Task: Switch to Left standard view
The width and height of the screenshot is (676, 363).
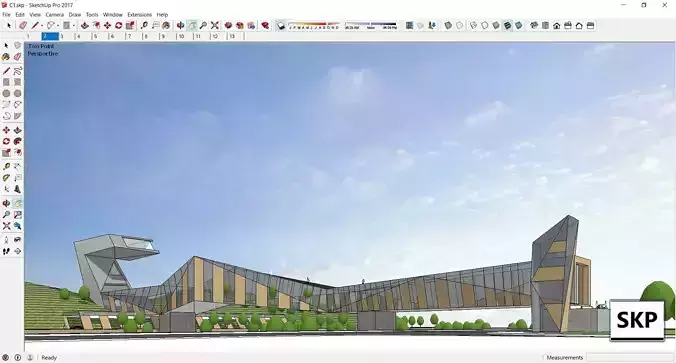Action: coord(591,26)
